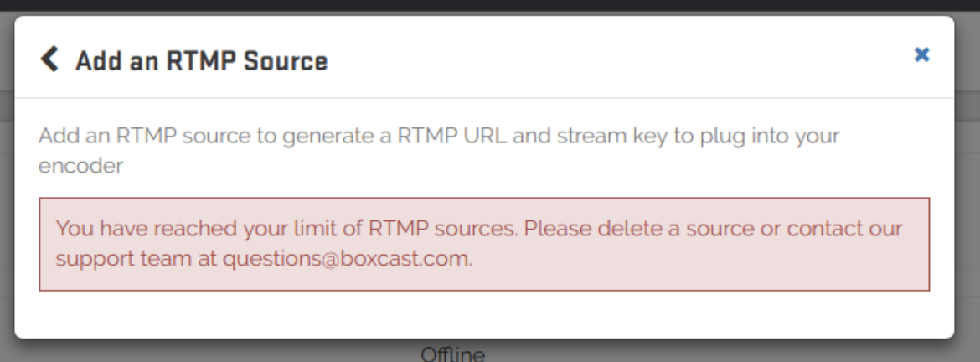Click the questions@boxcast.com email address
This screenshot has height=362, width=980.
click(346, 259)
